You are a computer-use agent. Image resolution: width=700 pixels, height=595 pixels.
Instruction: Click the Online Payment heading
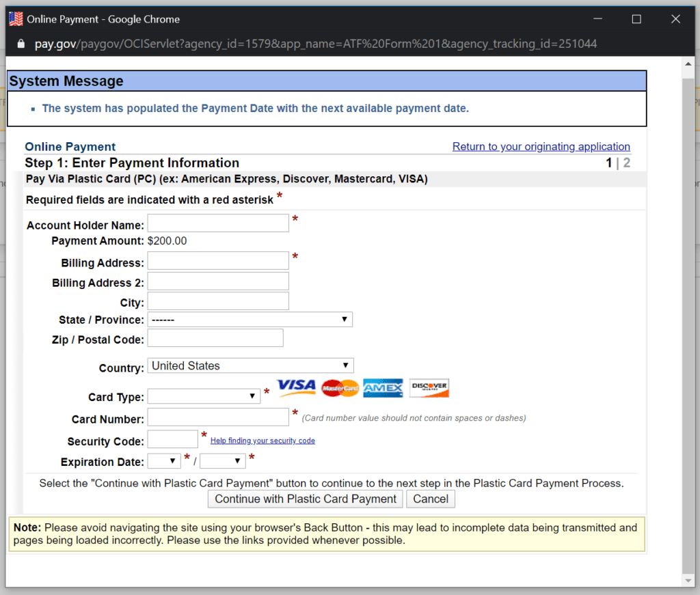pos(70,147)
